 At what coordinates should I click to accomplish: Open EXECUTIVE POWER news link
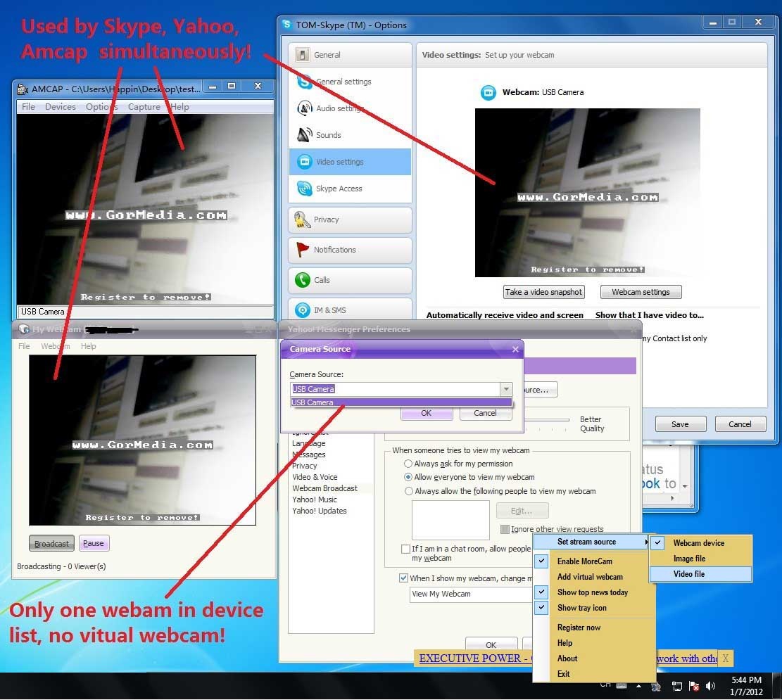[x=475, y=658]
